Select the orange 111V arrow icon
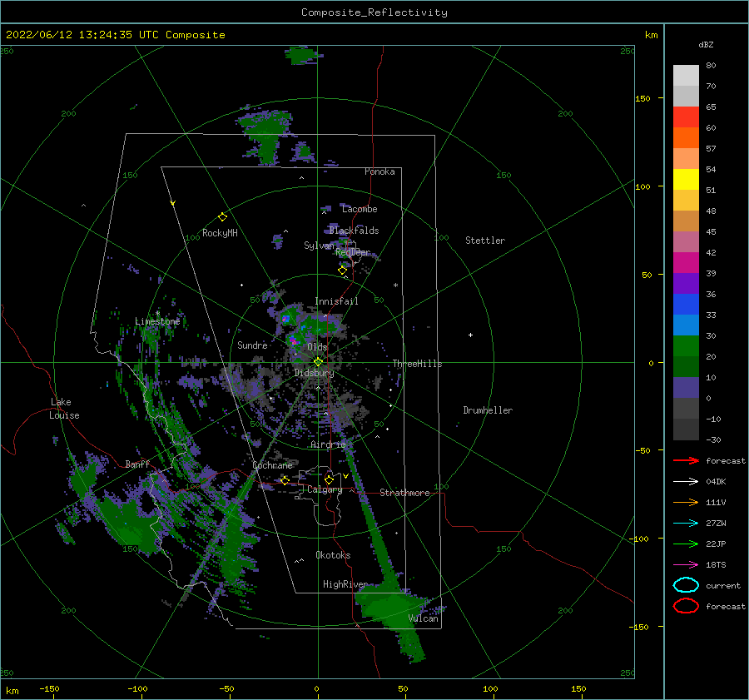The image size is (749, 700). [x=686, y=502]
